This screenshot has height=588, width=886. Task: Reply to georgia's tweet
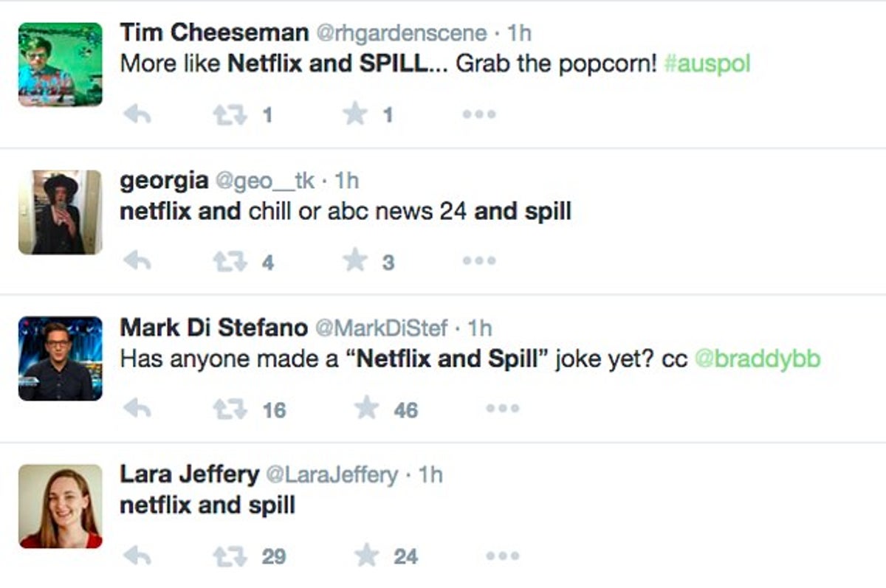pos(140,260)
